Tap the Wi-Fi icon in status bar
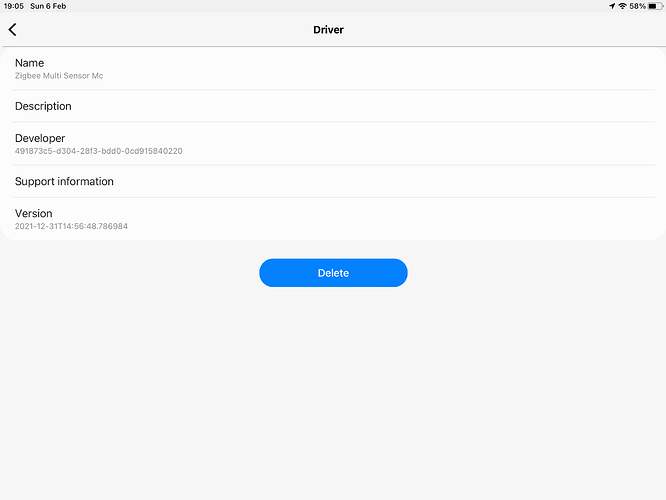 (622, 6)
